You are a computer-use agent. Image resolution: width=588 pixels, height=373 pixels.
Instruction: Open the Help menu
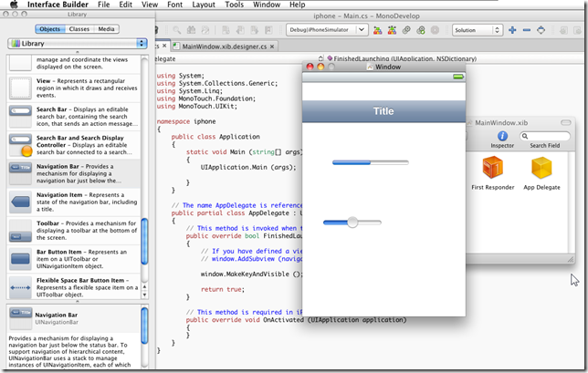pyautogui.click(x=298, y=5)
